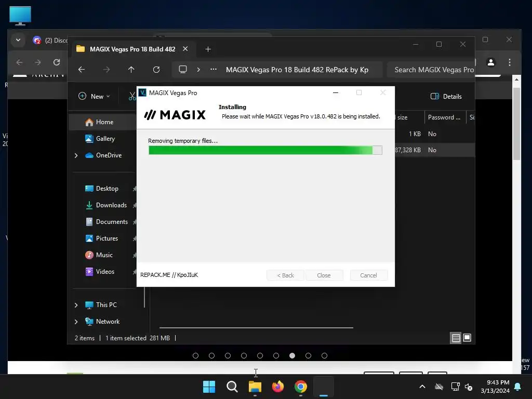Click the REPACK.ME // KpoJIuK label
532x399 pixels.
[169, 275]
